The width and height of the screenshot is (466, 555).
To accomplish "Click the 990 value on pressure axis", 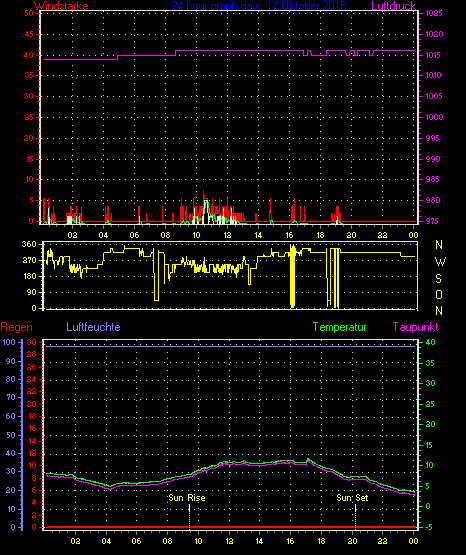I will click(x=433, y=159).
